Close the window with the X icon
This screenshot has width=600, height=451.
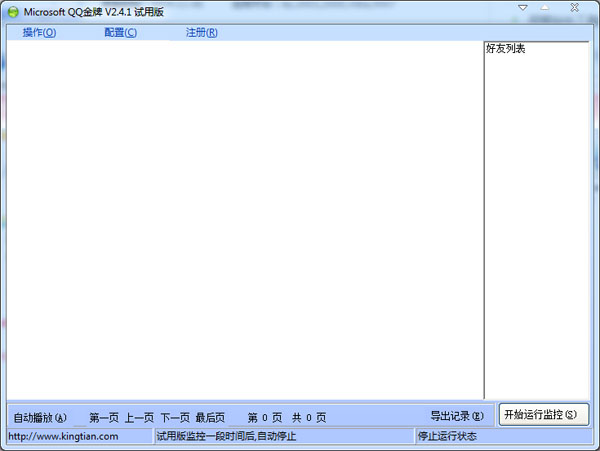[x=574, y=7]
